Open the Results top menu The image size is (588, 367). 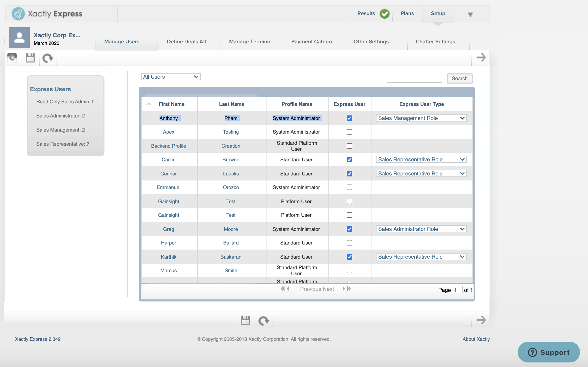(366, 13)
